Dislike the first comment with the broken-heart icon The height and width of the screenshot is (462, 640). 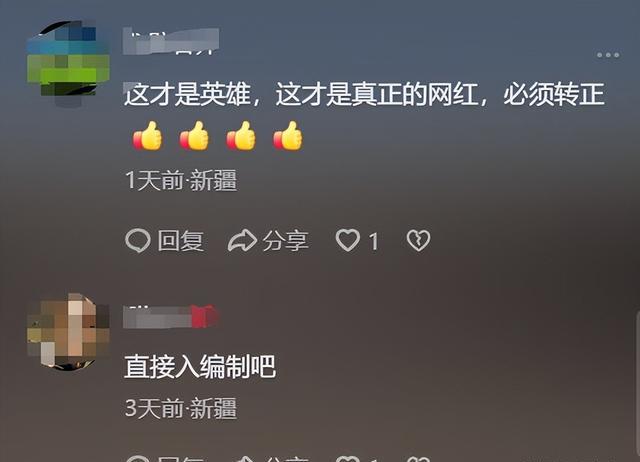click(x=418, y=240)
